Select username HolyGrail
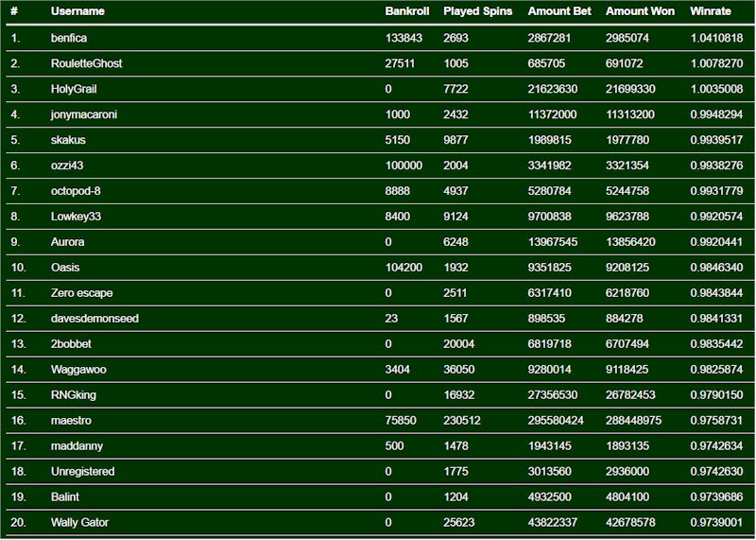 point(74,89)
